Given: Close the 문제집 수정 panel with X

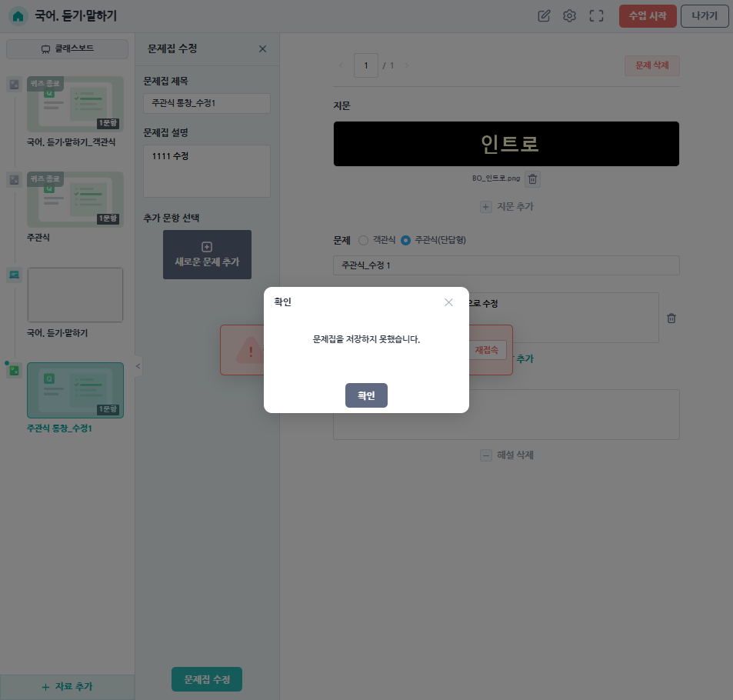Looking at the screenshot, I should point(262,49).
